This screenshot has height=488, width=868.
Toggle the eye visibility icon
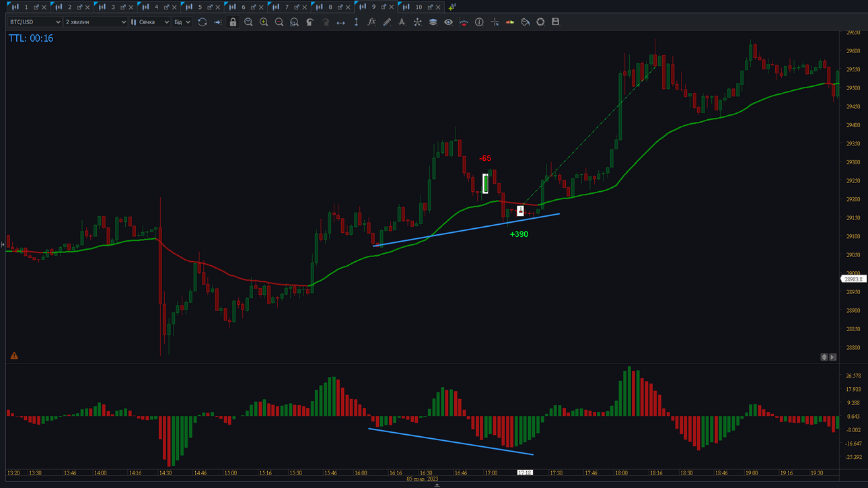click(448, 22)
